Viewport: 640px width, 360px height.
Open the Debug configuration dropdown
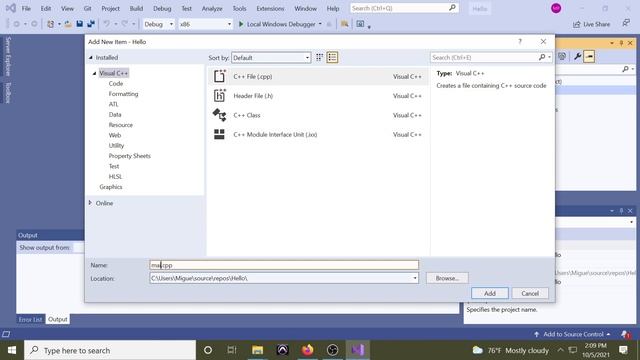click(x=158, y=24)
